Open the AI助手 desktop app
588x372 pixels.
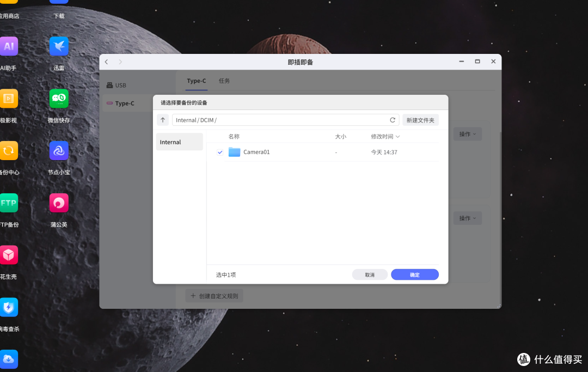click(x=9, y=46)
